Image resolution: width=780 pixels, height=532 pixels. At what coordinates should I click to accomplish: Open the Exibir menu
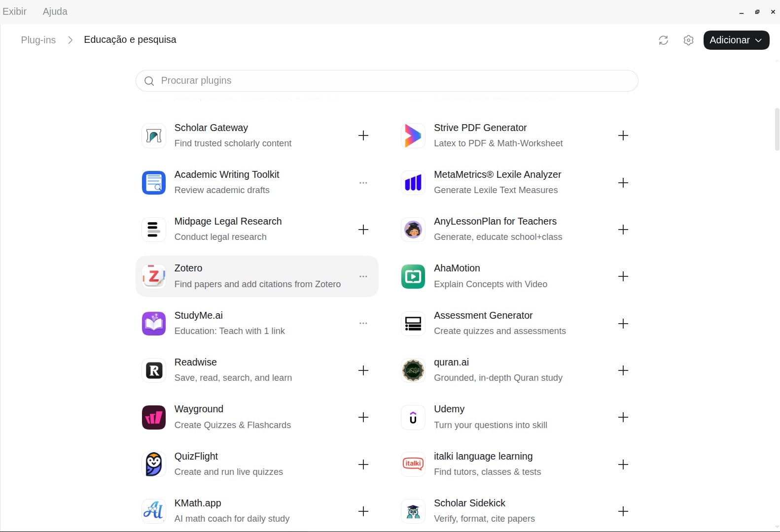coord(15,11)
